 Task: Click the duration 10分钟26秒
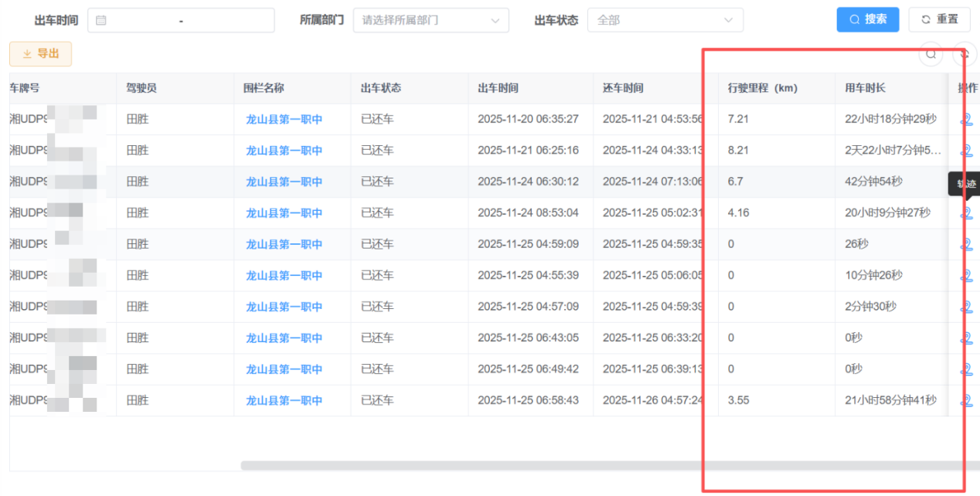pos(873,275)
